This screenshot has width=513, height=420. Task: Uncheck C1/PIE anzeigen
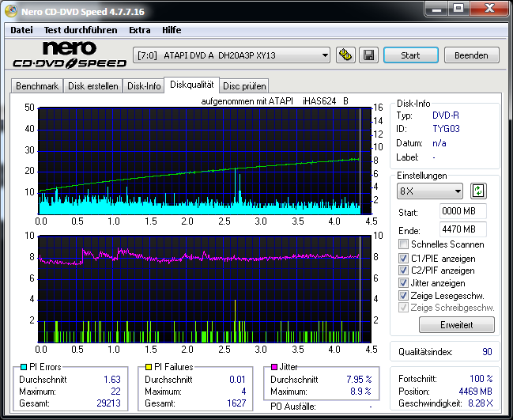point(403,259)
